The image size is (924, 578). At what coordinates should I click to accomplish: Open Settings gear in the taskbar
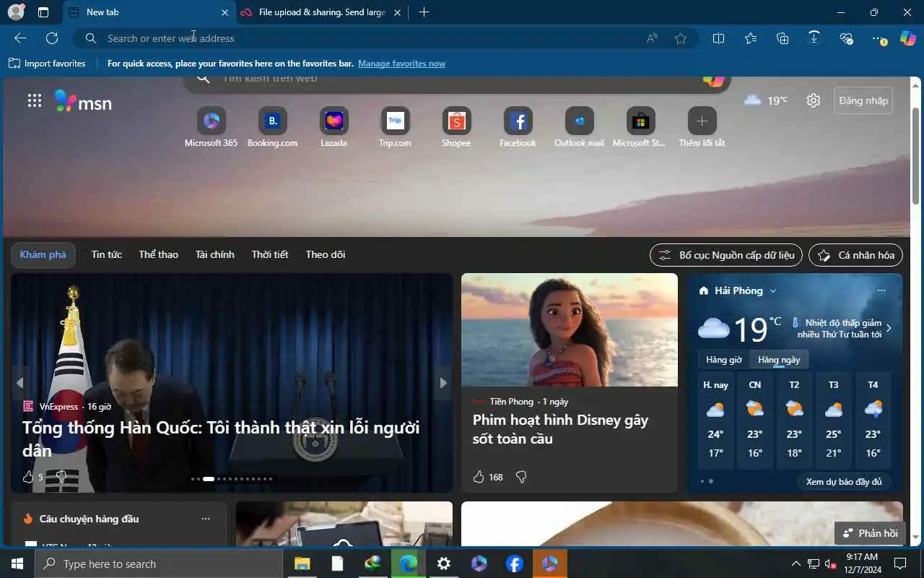pos(444,564)
